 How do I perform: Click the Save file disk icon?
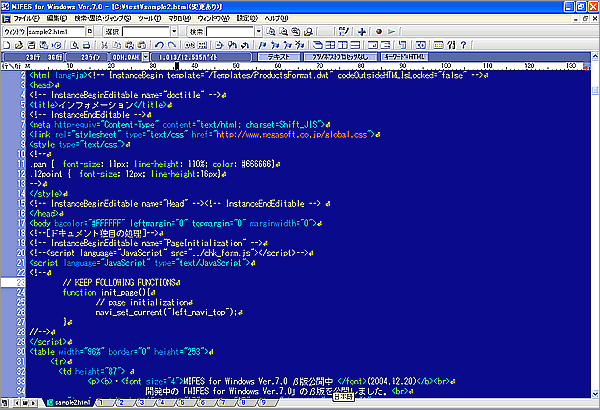pyautogui.click(x=31, y=45)
